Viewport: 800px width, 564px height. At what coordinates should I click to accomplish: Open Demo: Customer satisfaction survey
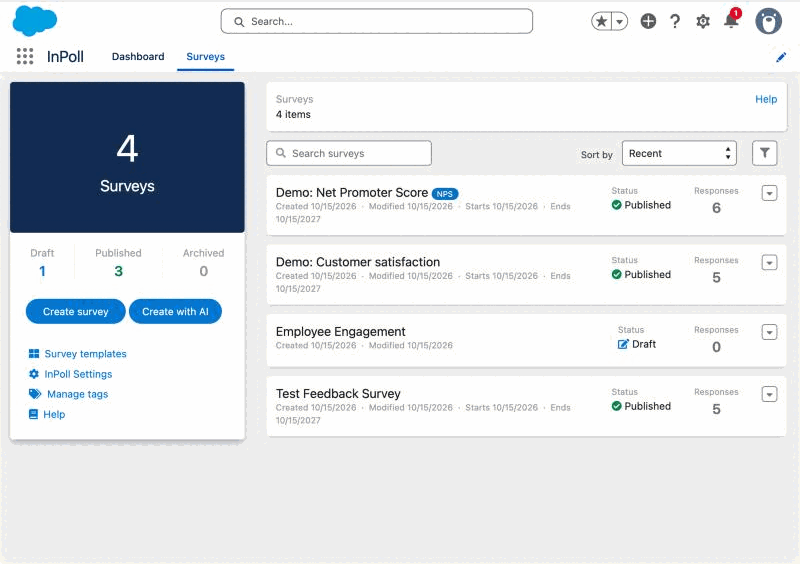click(358, 262)
